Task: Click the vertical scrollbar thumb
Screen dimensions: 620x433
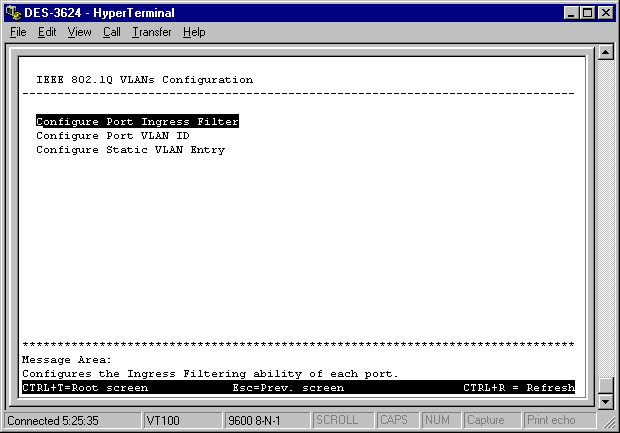Action: coord(605,385)
